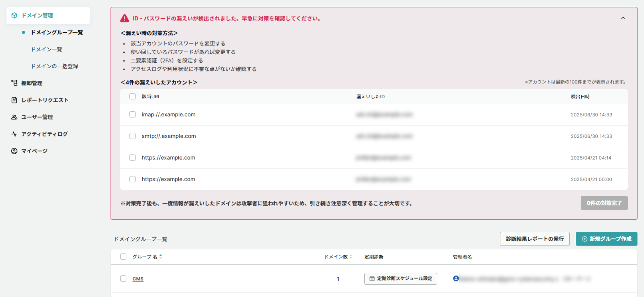Click the inventory management tree icon

point(14,83)
